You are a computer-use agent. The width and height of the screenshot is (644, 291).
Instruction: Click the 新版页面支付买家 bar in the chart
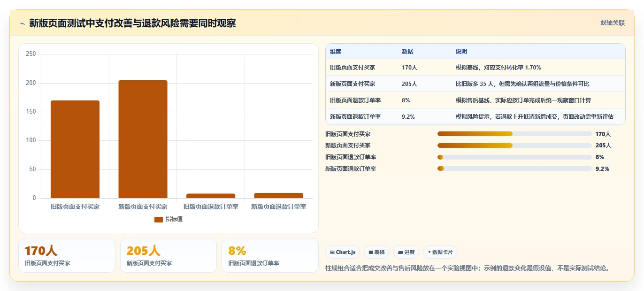[143, 139]
